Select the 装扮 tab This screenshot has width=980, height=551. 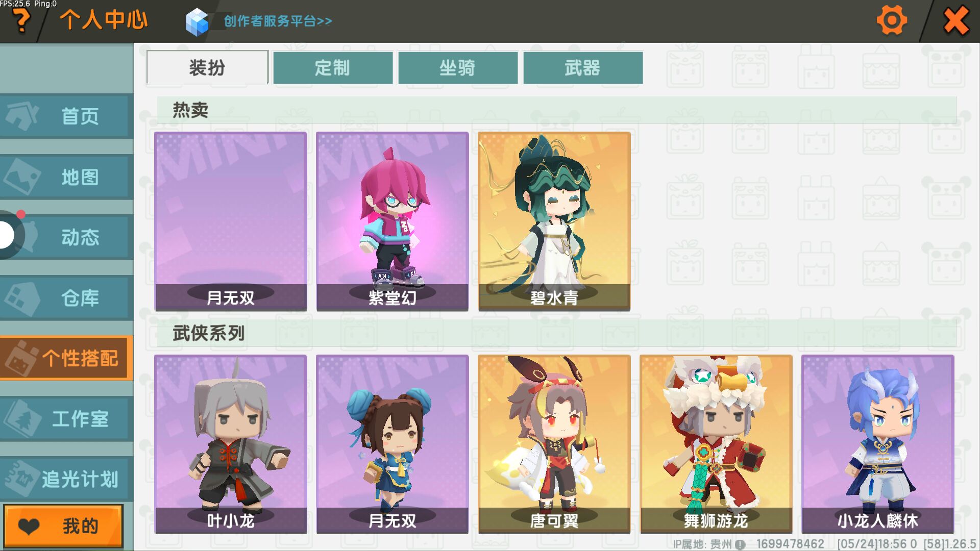tap(207, 67)
